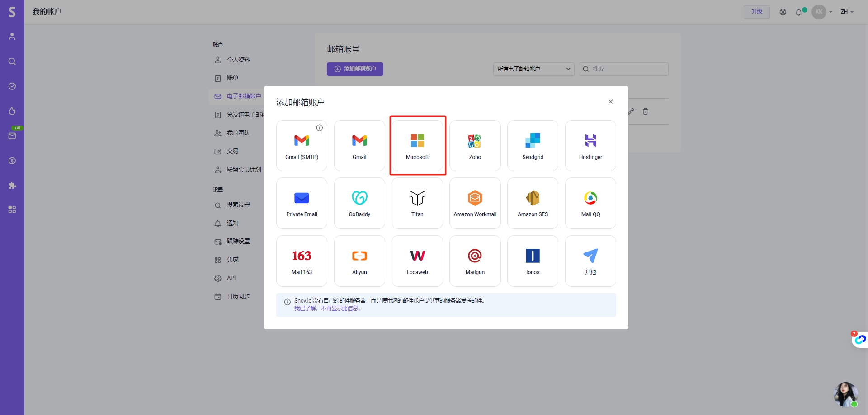Open the puzzle piece icon in sidebar
Screen dimensions: 868x415
tap(12, 185)
